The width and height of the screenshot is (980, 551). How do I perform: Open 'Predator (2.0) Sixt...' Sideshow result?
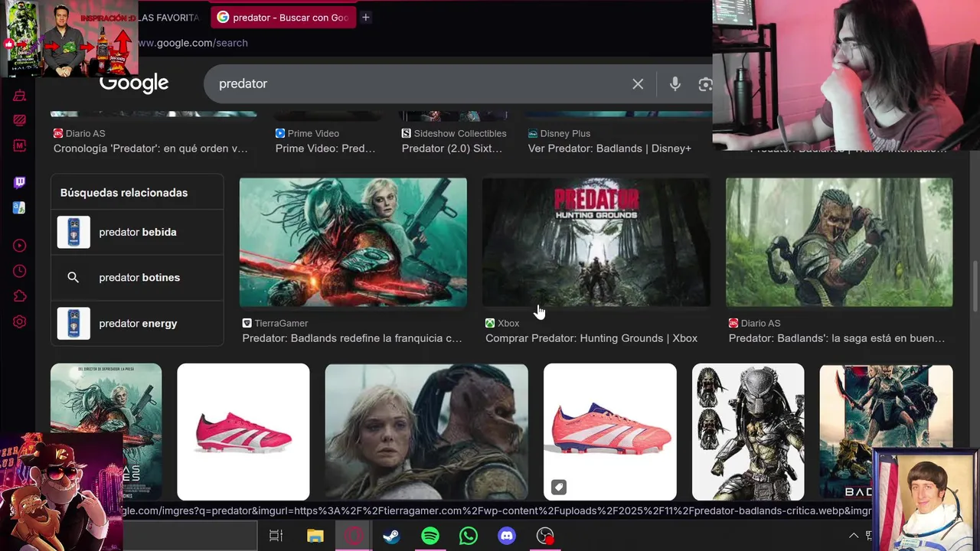coord(452,148)
